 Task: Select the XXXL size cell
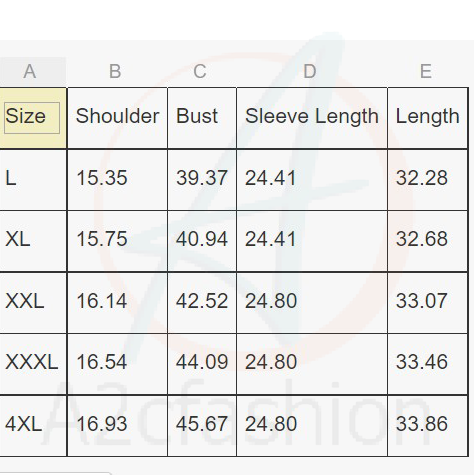coord(33,364)
